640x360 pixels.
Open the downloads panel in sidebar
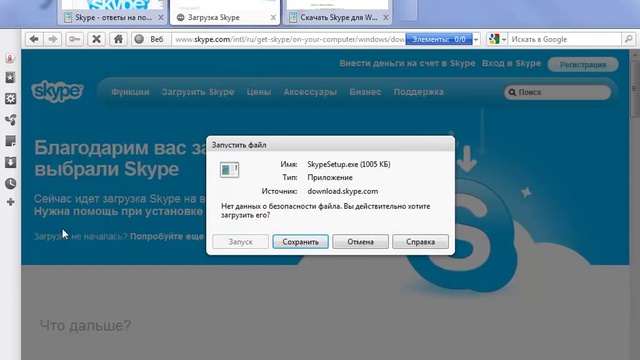pyautogui.click(x=11, y=162)
